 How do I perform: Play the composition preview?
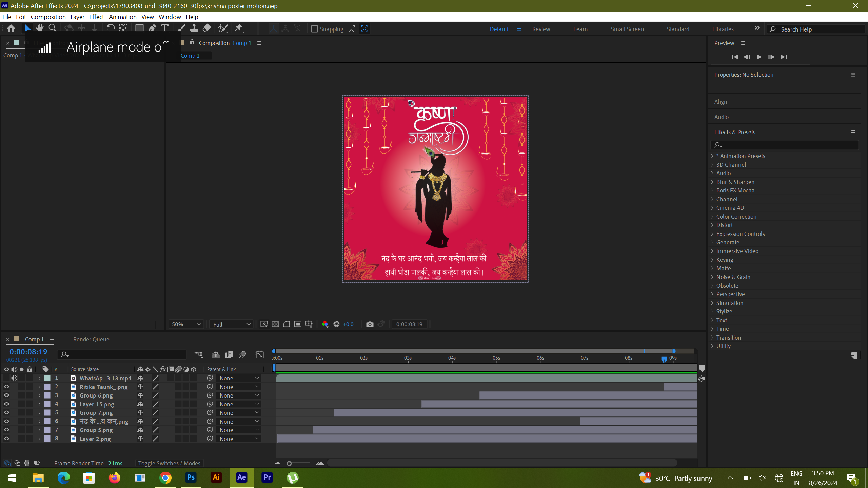coord(759,57)
